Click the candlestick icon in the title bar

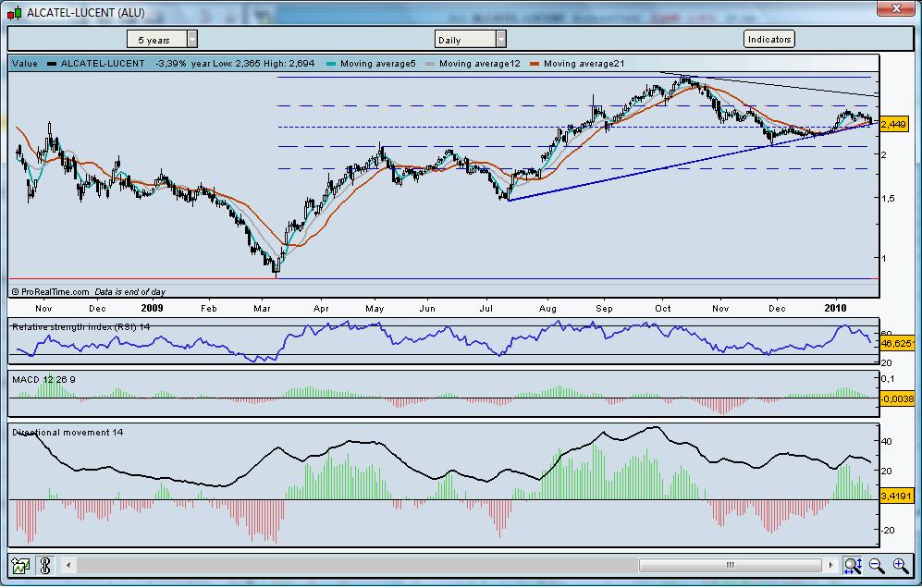coord(16,13)
